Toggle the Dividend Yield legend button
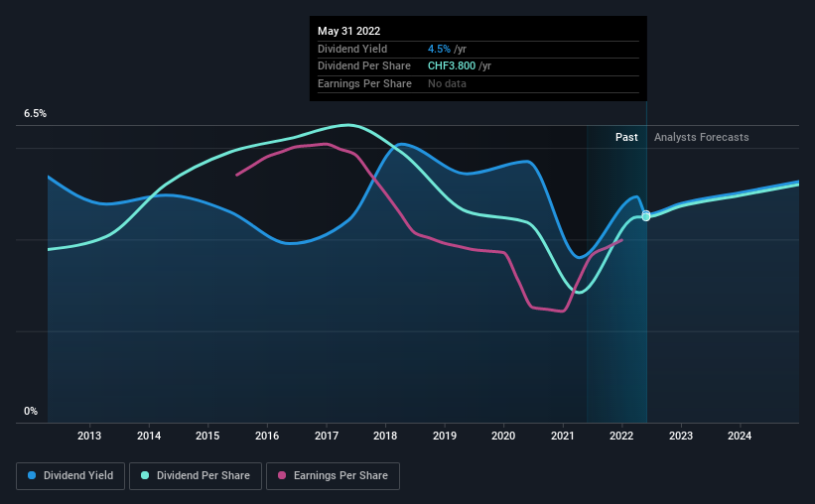Image resolution: width=815 pixels, height=504 pixels. pos(70,476)
